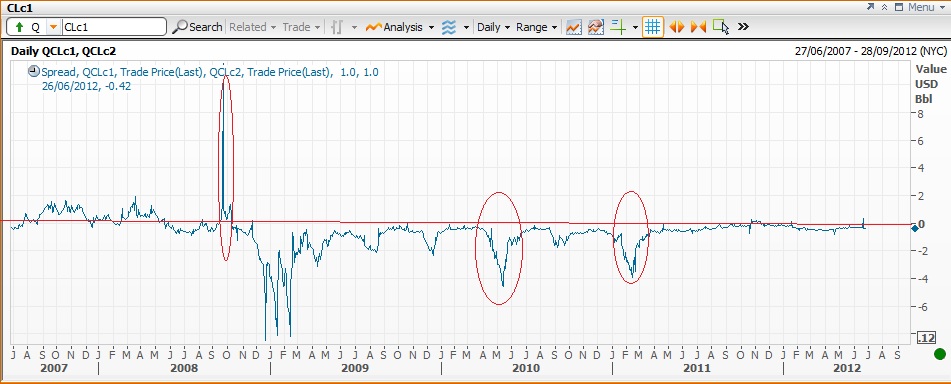Click the CLc1 symbol input field

[x=113, y=27]
